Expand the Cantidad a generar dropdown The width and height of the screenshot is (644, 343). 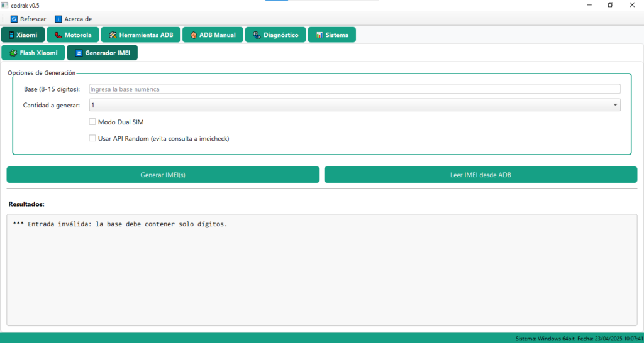point(614,105)
